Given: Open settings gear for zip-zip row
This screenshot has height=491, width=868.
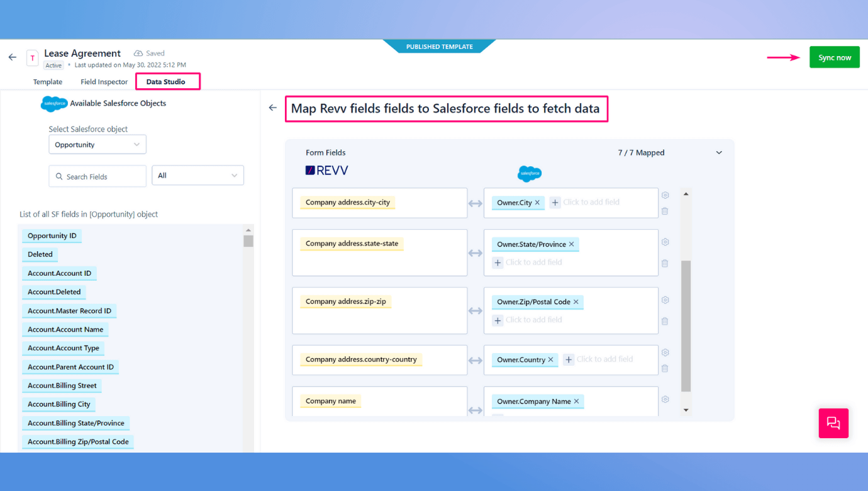Looking at the screenshot, I should [x=665, y=300].
